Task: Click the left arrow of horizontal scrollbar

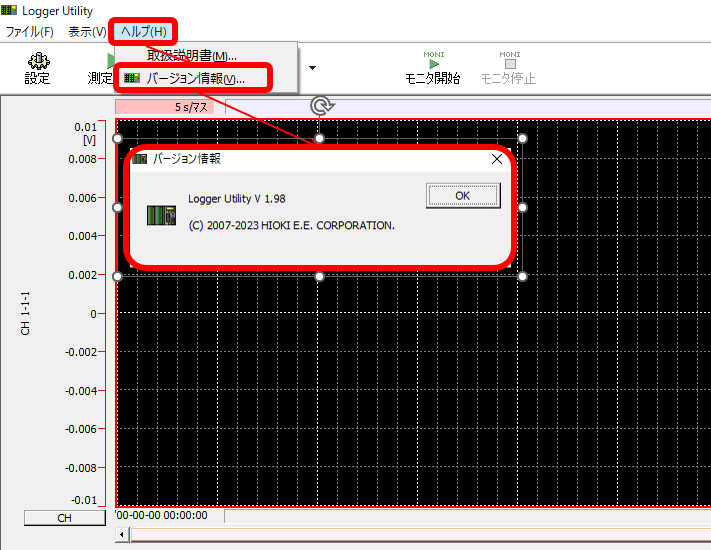Action: click(x=122, y=535)
